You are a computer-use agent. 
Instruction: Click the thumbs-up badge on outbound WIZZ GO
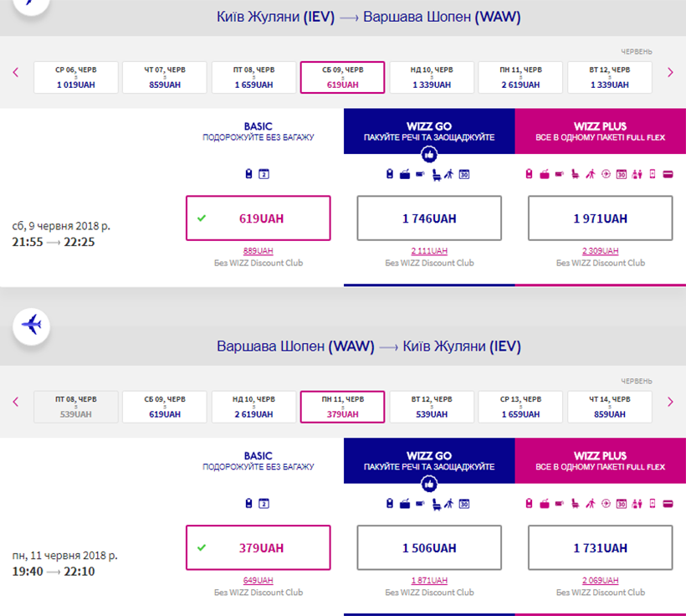(429, 154)
